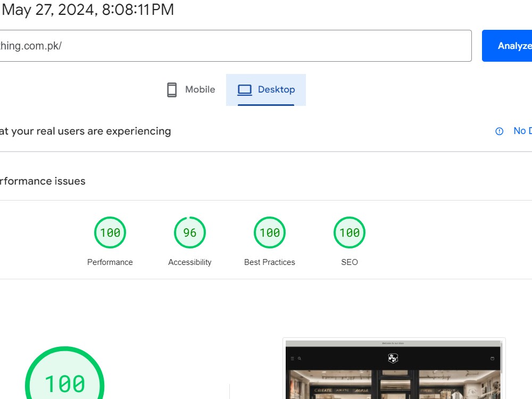Click the SEO label
The image size is (532, 399).
tap(350, 262)
